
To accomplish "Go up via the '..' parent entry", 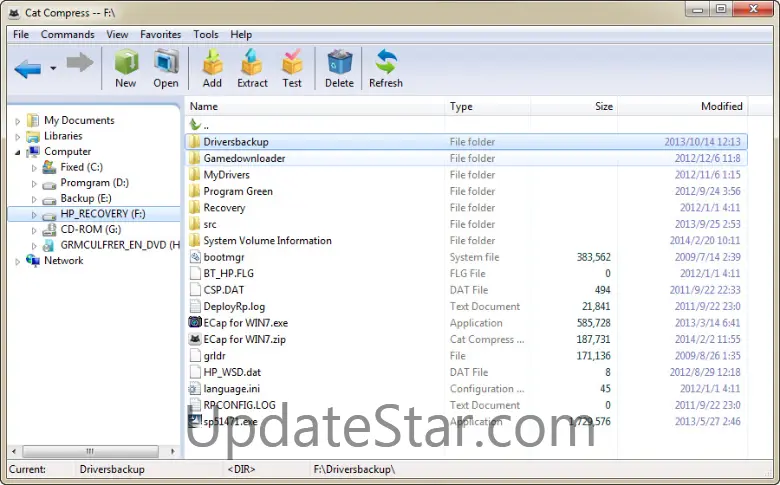I will pyautogui.click(x=199, y=125).
